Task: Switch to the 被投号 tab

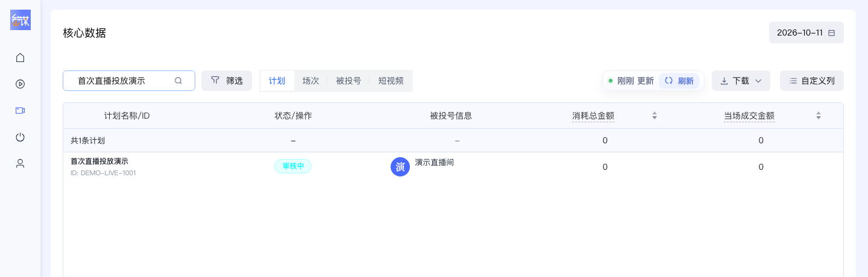Action: pos(348,81)
